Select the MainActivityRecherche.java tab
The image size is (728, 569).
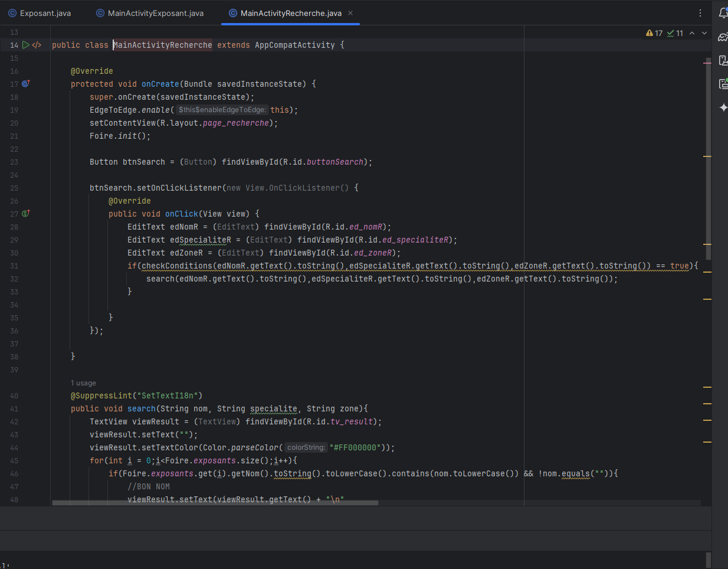(x=290, y=13)
